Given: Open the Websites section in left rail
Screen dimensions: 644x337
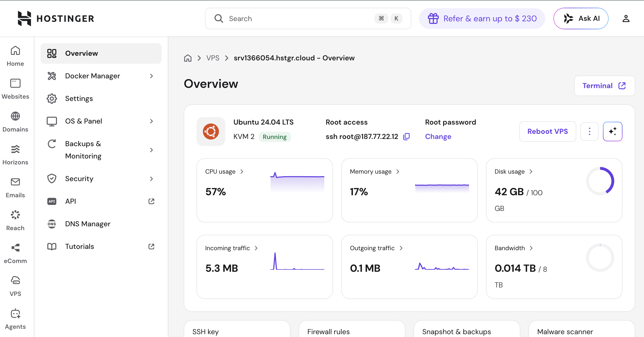Looking at the screenshot, I should (x=15, y=89).
